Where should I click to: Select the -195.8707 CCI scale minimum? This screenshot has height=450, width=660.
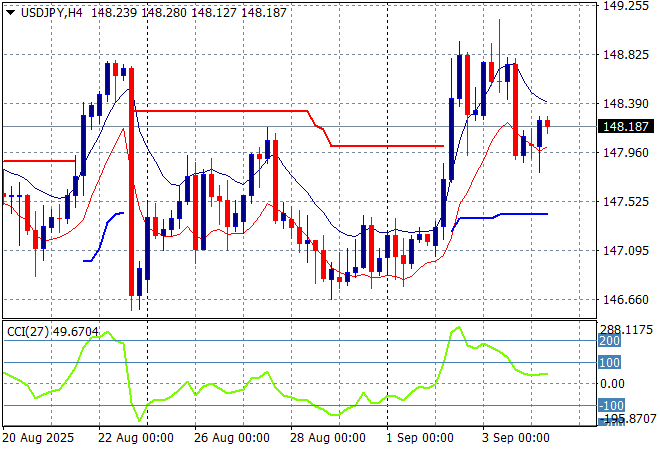coord(627,419)
